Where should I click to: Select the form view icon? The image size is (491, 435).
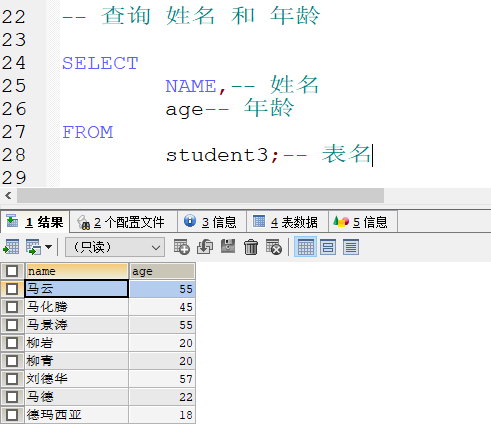[x=328, y=247]
